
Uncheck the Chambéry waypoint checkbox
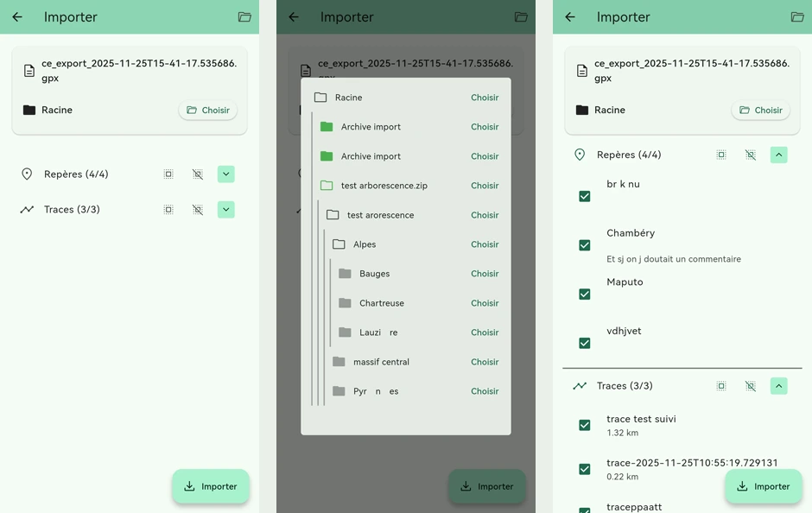tap(585, 245)
